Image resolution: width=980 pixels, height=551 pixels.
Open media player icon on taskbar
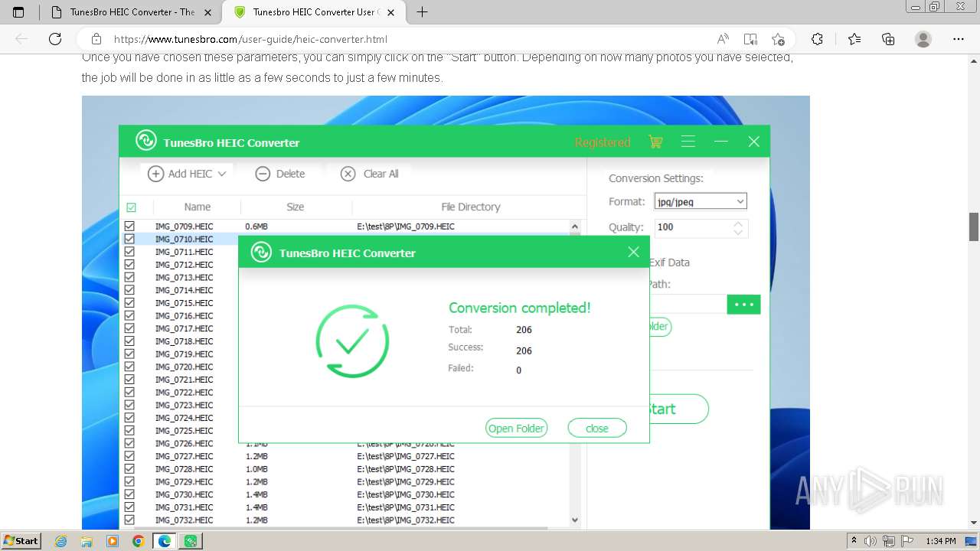coord(113,541)
